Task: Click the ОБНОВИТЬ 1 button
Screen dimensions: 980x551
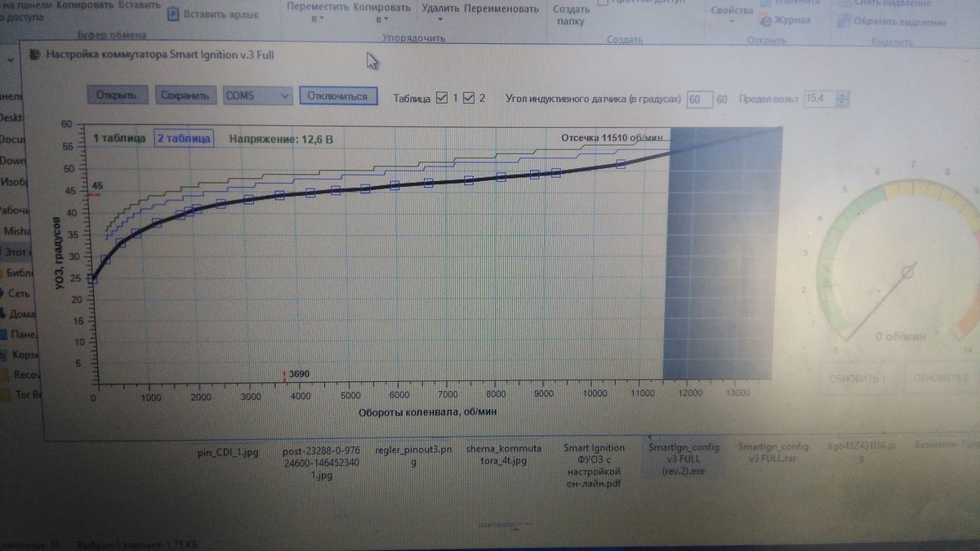Action: (x=858, y=379)
